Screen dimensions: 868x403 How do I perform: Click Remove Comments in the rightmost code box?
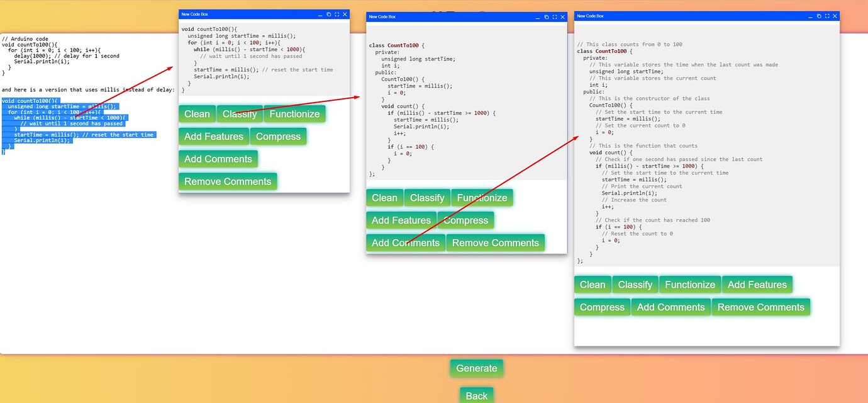761,307
